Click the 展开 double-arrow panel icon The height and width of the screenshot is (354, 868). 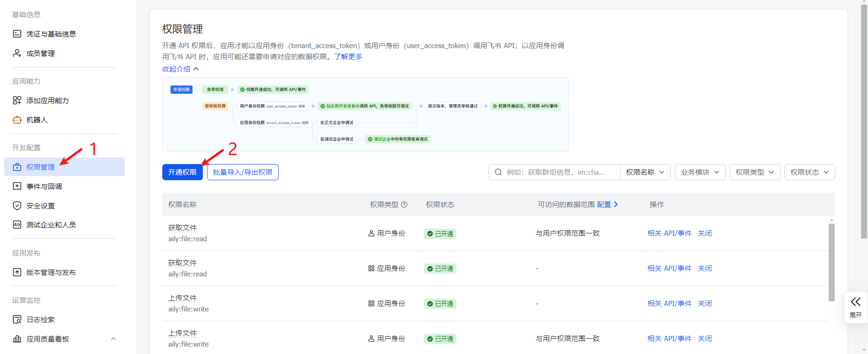pyautogui.click(x=856, y=302)
